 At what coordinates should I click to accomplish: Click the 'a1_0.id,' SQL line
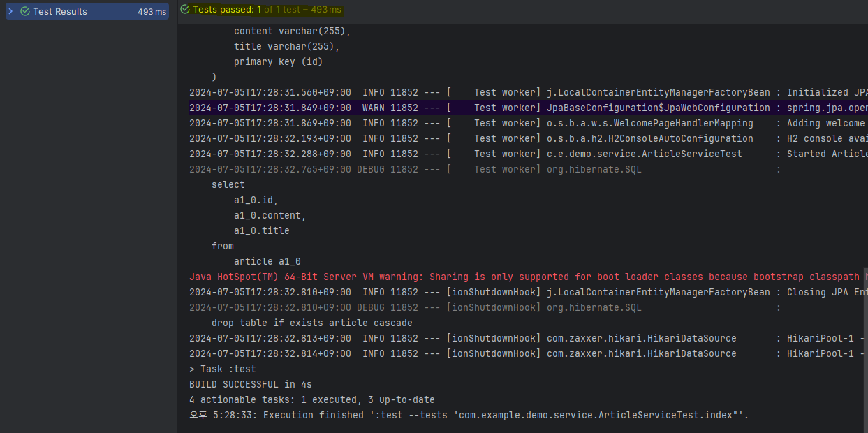(256, 200)
